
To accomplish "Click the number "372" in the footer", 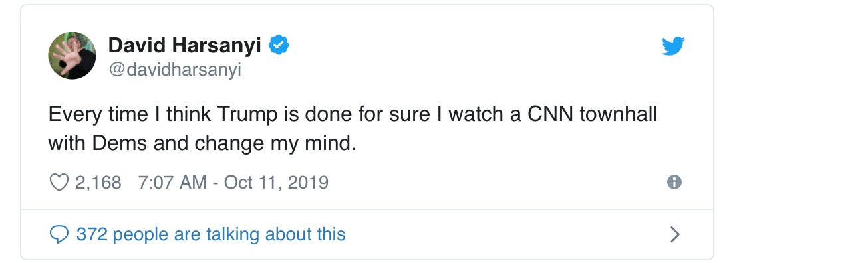I will [90, 234].
